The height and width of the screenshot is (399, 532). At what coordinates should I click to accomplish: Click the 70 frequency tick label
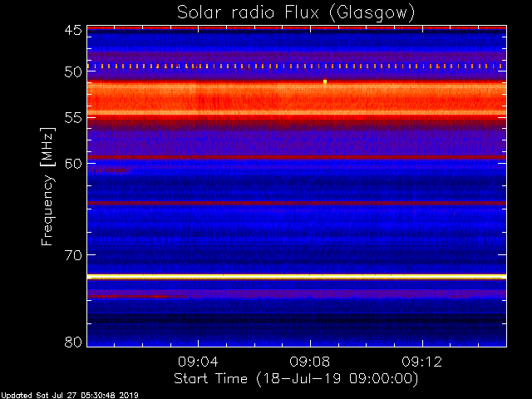(73, 255)
